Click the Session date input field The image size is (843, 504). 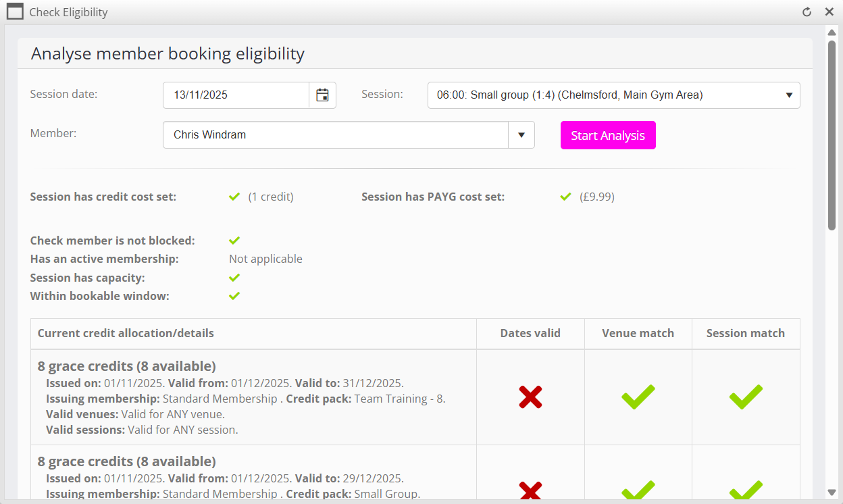coord(236,95)
